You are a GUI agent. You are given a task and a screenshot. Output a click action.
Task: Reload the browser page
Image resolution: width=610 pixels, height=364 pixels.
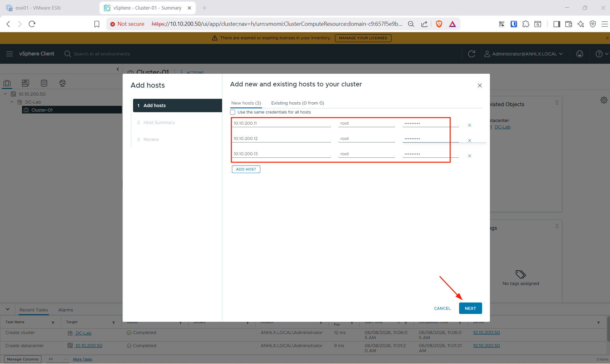[x=32, y=24]
